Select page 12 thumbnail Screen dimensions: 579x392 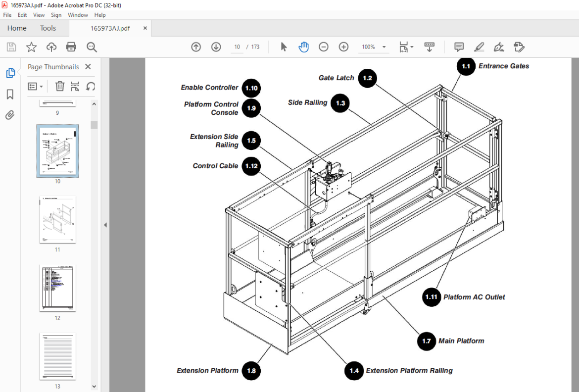coord(57,288)
